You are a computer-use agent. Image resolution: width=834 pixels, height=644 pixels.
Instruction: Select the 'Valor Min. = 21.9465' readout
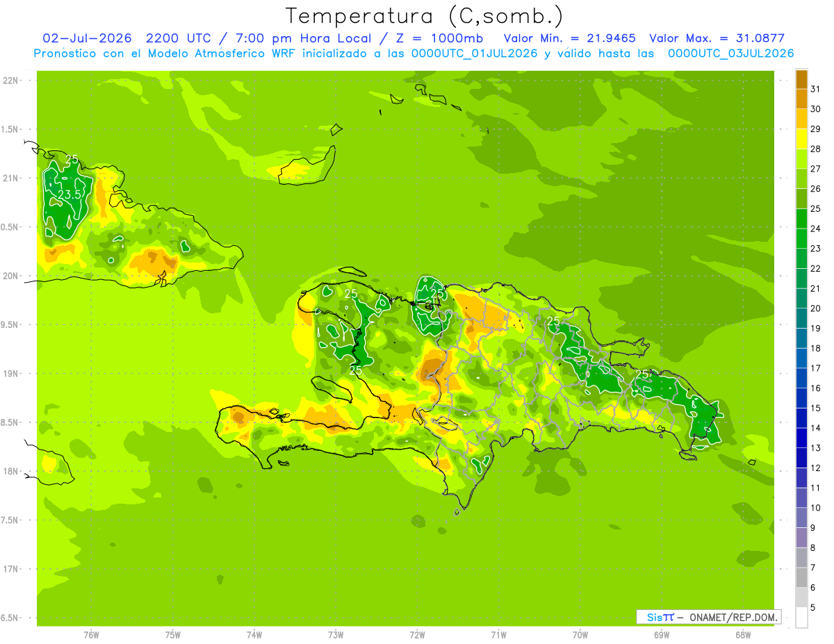coord(570,38)
